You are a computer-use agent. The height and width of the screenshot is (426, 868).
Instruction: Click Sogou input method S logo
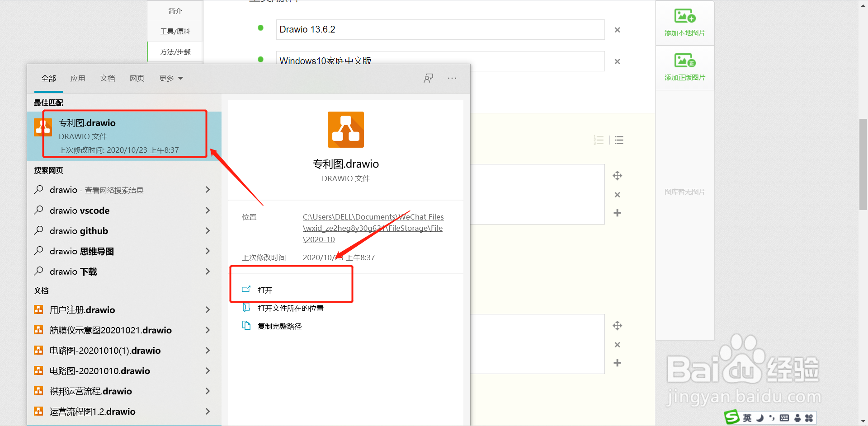(x=731, y=417)
